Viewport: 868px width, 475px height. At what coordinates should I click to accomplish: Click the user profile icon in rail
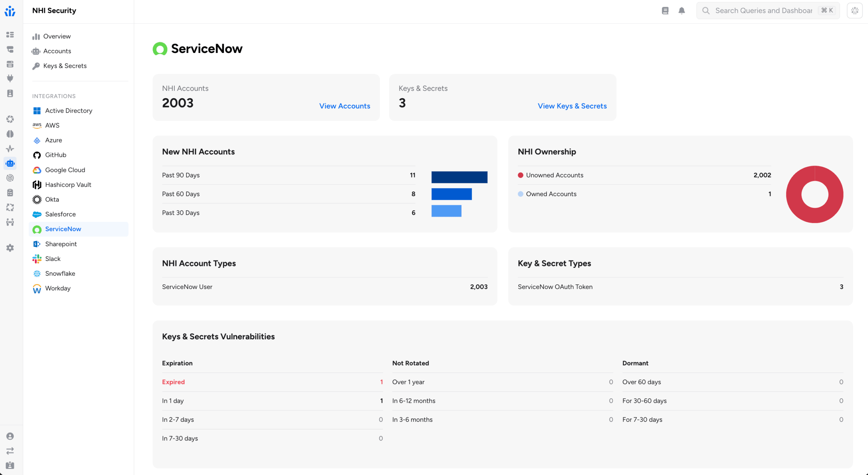click(10, 436)
